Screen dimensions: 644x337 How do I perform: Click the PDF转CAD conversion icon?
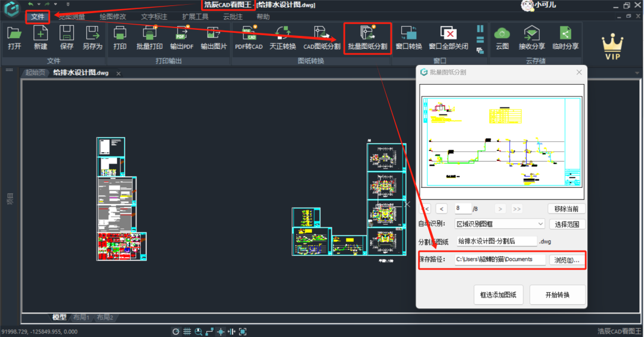click(249, 38)
